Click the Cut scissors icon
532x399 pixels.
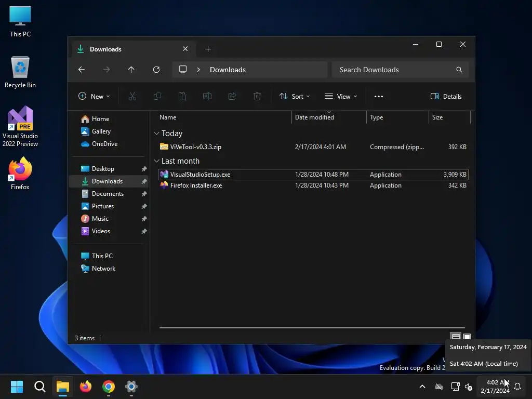132,96
